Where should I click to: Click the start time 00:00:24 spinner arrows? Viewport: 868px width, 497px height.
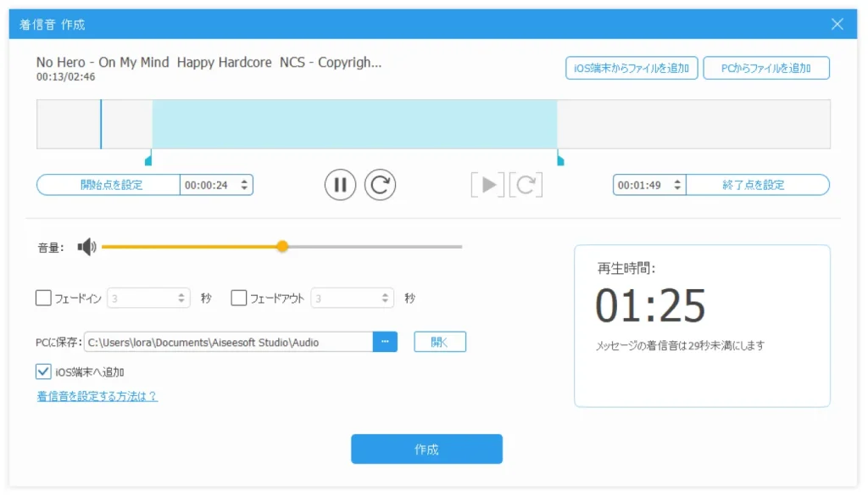[245, 185]
